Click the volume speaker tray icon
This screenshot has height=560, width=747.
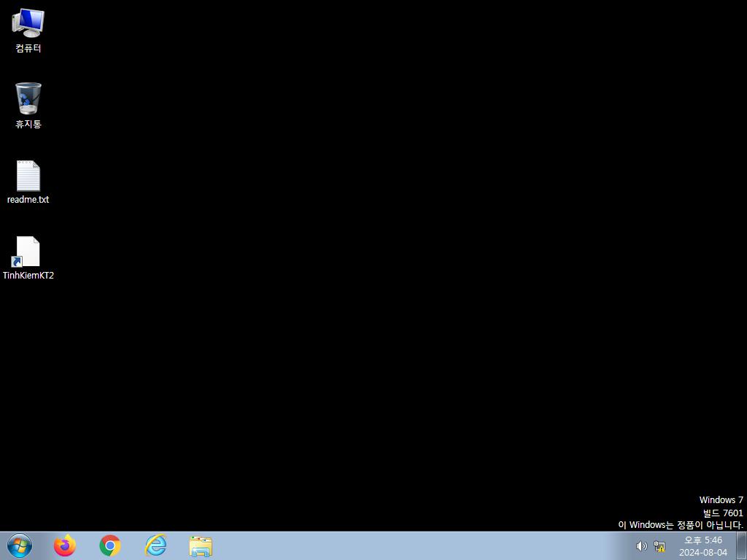point(642,546)
